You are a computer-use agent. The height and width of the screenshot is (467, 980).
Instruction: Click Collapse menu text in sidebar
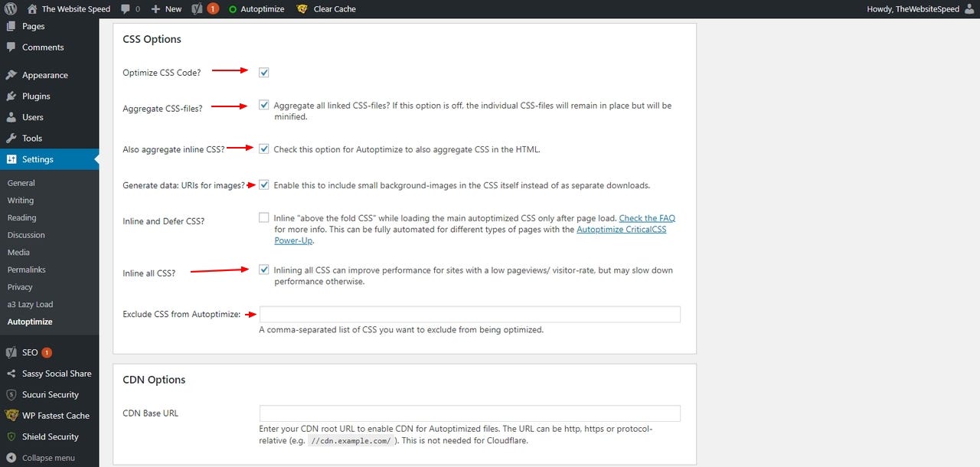(x=48, y=458)
